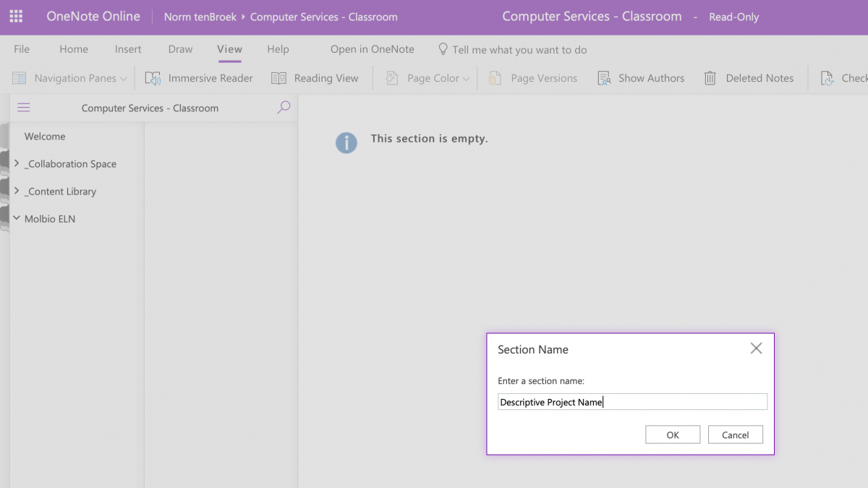Open the Help tab
This screenshot has width=868, height=488.
point(278,49)
